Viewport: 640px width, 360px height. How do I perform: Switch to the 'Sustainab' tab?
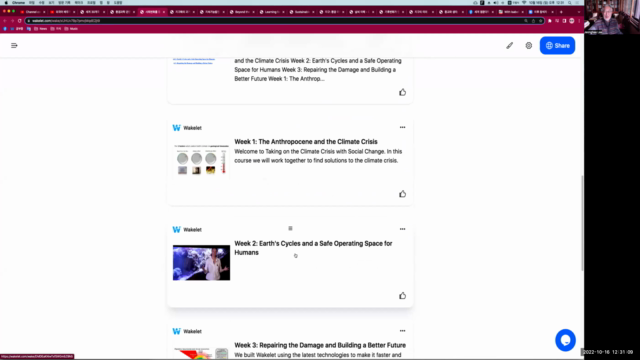pos(302,12)
